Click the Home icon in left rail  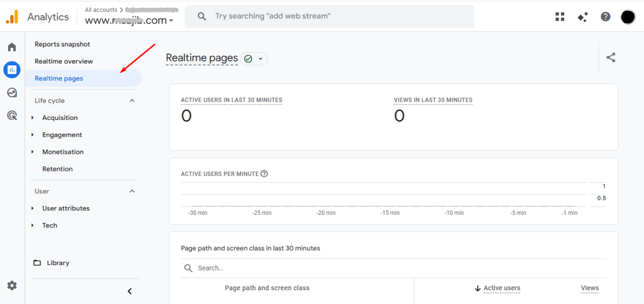12,48
